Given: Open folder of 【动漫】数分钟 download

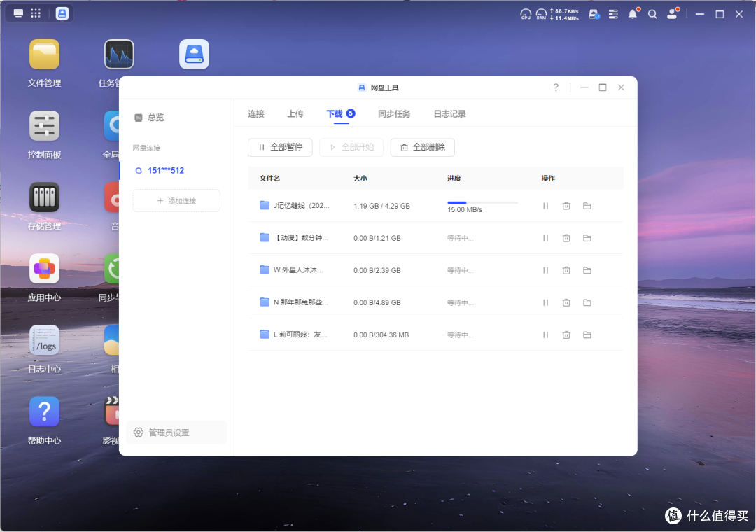Looking at the screenshot, I should pyautogui.click(x=587, y=238).
